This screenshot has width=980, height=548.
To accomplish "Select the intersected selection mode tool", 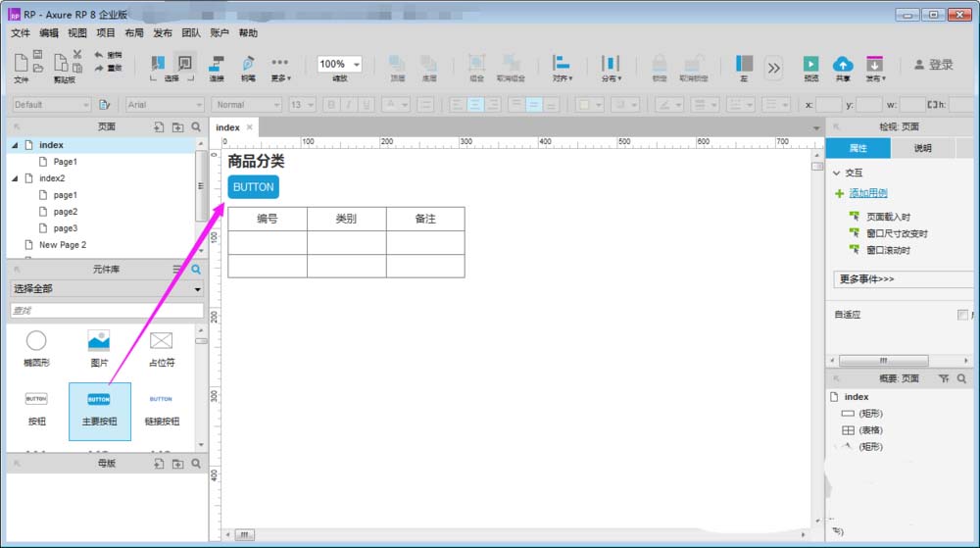I will click(x=158, y=63).
